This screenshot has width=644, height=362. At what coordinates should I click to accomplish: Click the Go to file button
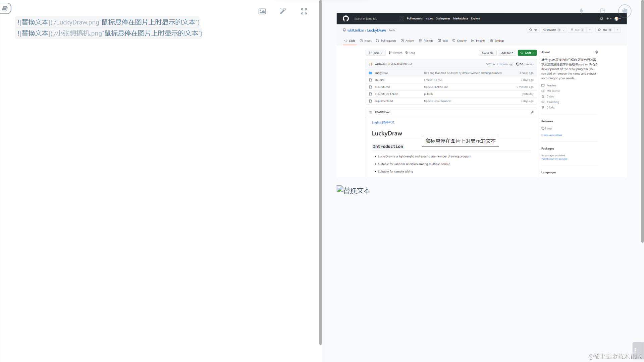pos(487,53)
